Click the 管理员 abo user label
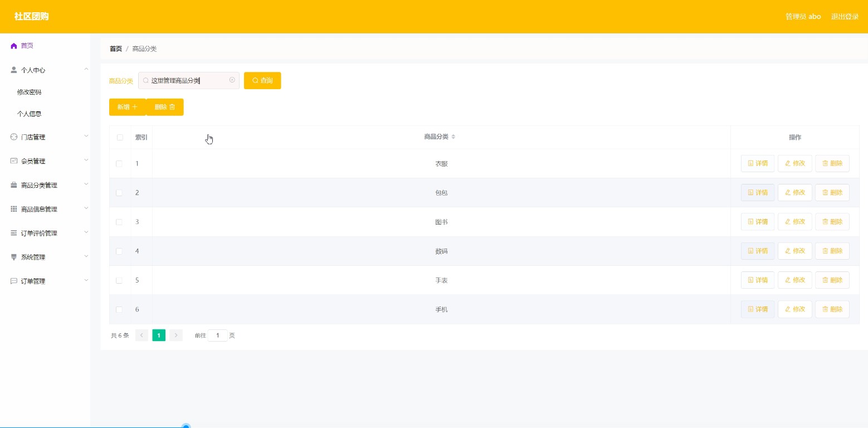The image size is (868, 428). pos(803,17)
